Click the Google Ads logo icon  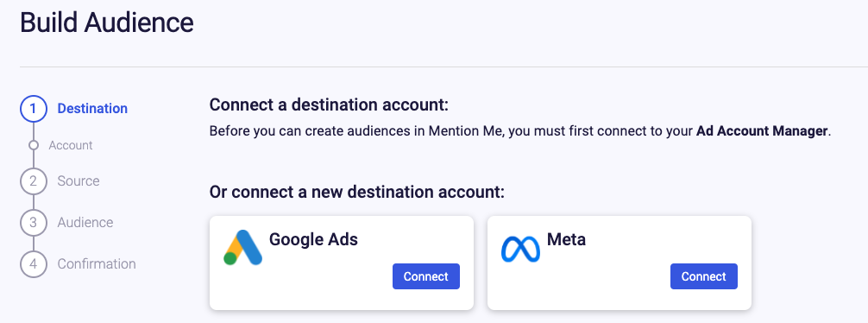[243, 247]
